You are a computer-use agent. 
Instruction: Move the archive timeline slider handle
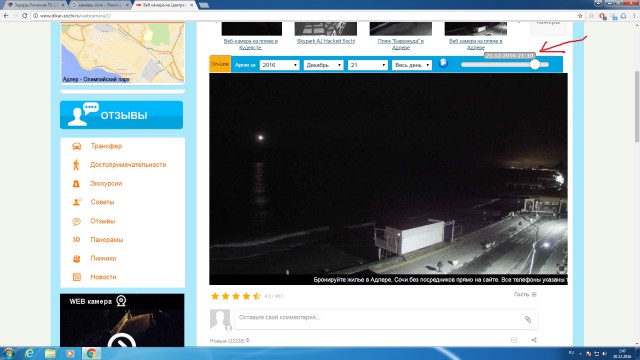tap(535, 64)
